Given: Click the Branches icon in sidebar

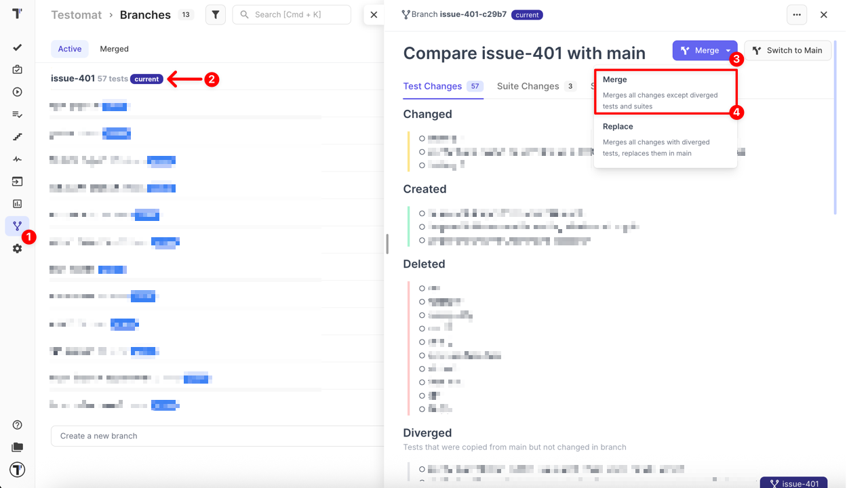Looking at the screenshot, I should [18, 226].
